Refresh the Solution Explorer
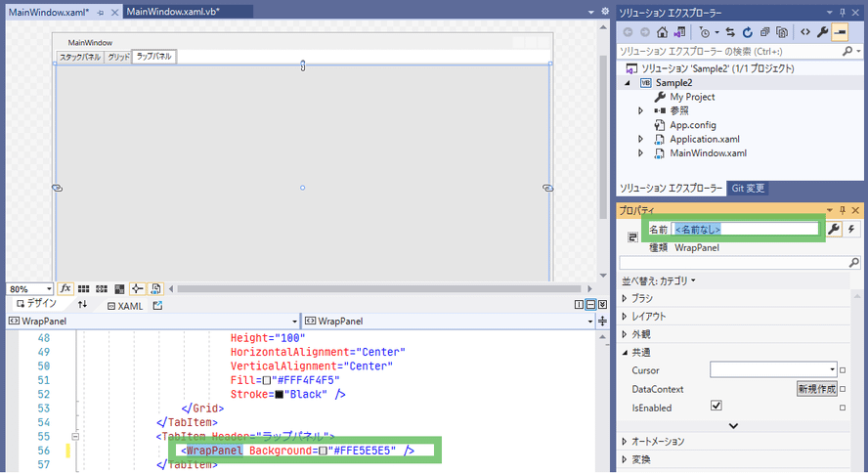 [748, 32]
